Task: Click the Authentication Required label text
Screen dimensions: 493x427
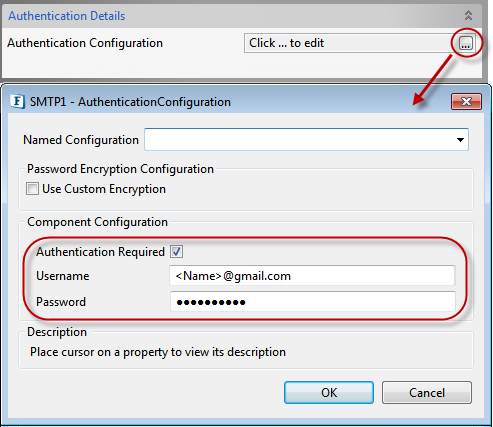Action: (x=100, y=252)
